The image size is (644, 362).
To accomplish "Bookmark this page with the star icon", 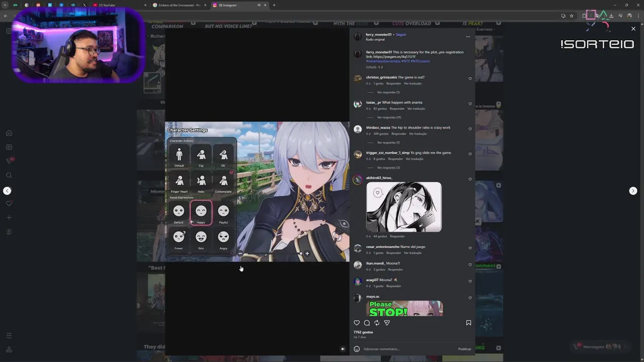I will (572, 16).
